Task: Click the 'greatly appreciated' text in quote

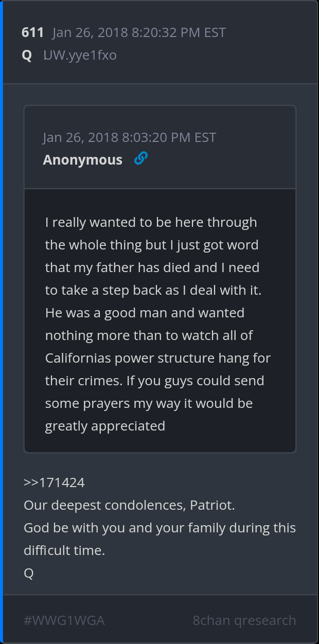Action: tap(105, 426)
